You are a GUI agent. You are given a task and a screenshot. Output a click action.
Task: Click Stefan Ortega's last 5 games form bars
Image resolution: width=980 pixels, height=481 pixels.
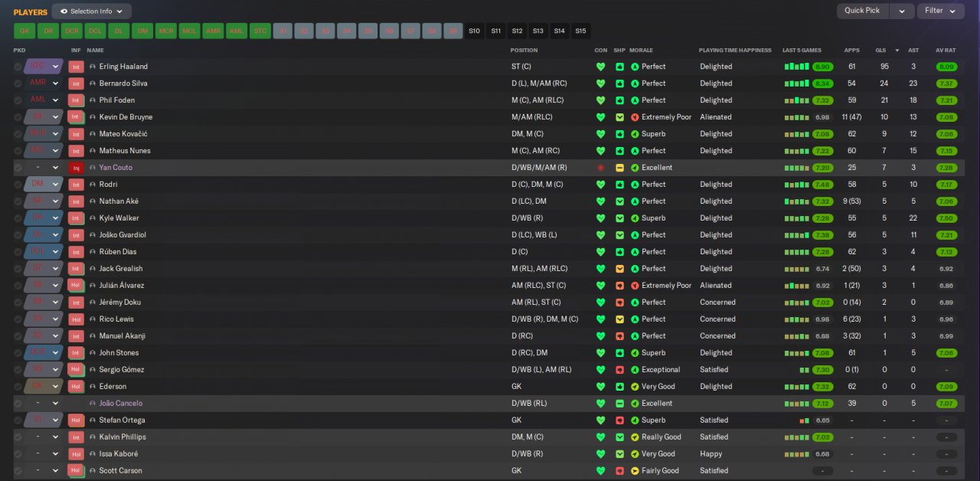click(804, 420)
